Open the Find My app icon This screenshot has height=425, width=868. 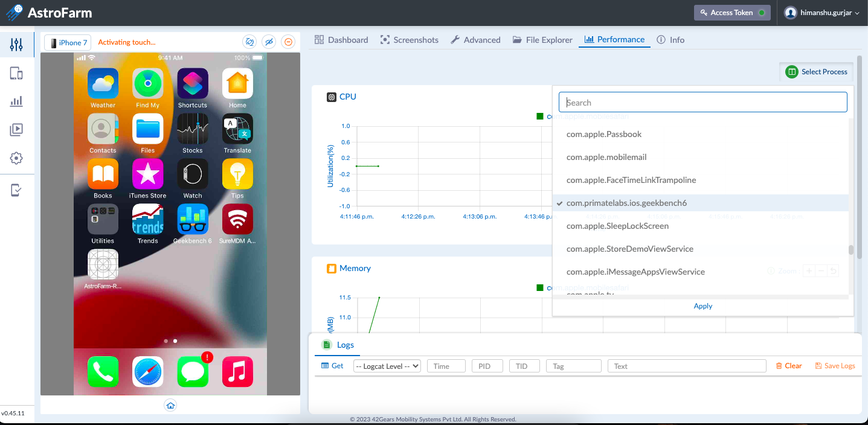tap(147, 83)
